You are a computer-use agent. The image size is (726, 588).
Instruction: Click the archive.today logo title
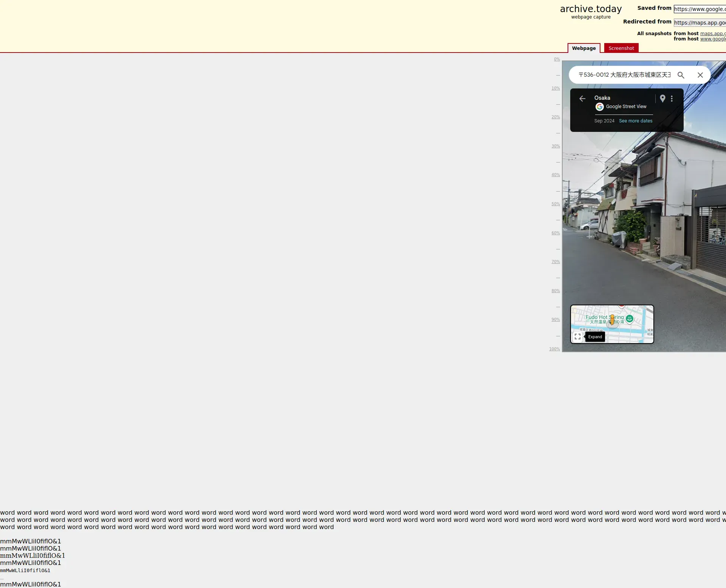[x=591, y=9]
